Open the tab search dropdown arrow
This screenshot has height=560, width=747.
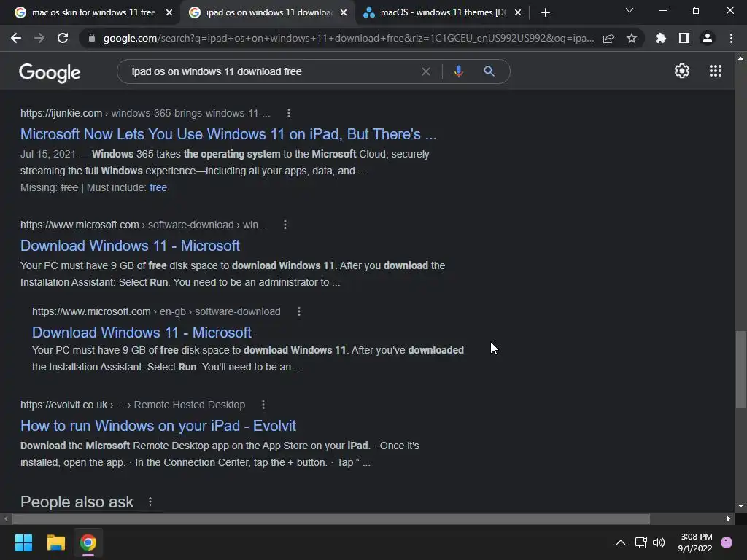coord(630,10)
